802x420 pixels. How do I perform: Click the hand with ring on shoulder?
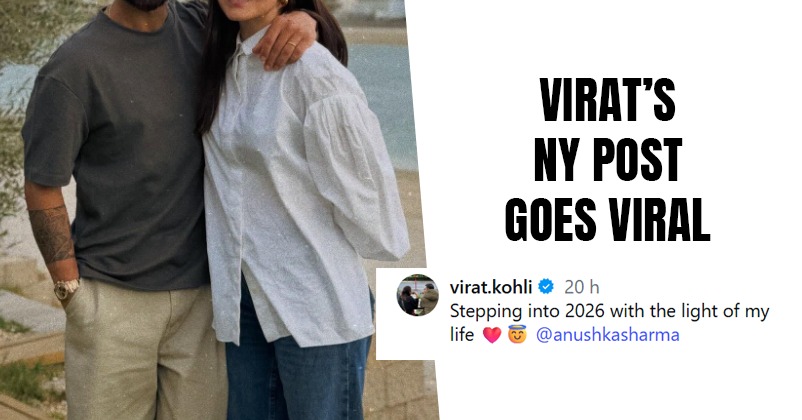pos(284,43)
